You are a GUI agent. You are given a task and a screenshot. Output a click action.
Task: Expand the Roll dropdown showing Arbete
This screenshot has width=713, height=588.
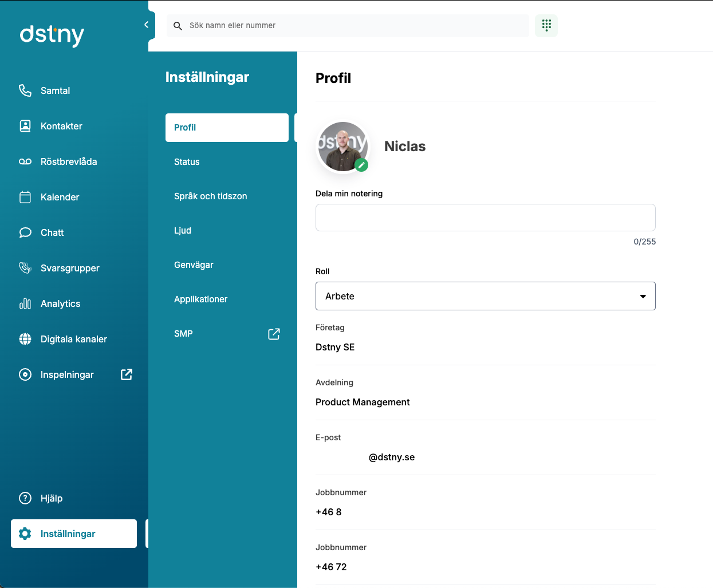pos(484,296)
